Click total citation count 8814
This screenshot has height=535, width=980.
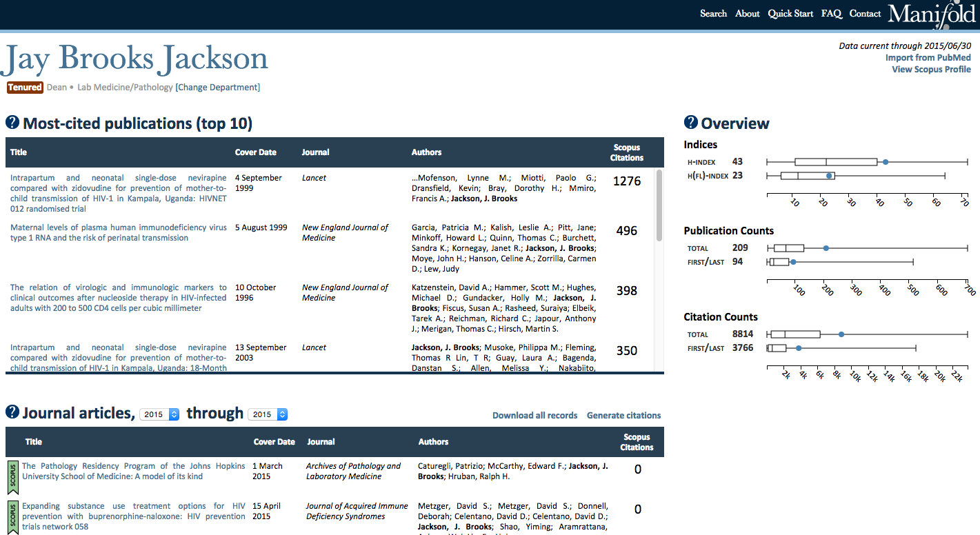(x=743, y=334)
